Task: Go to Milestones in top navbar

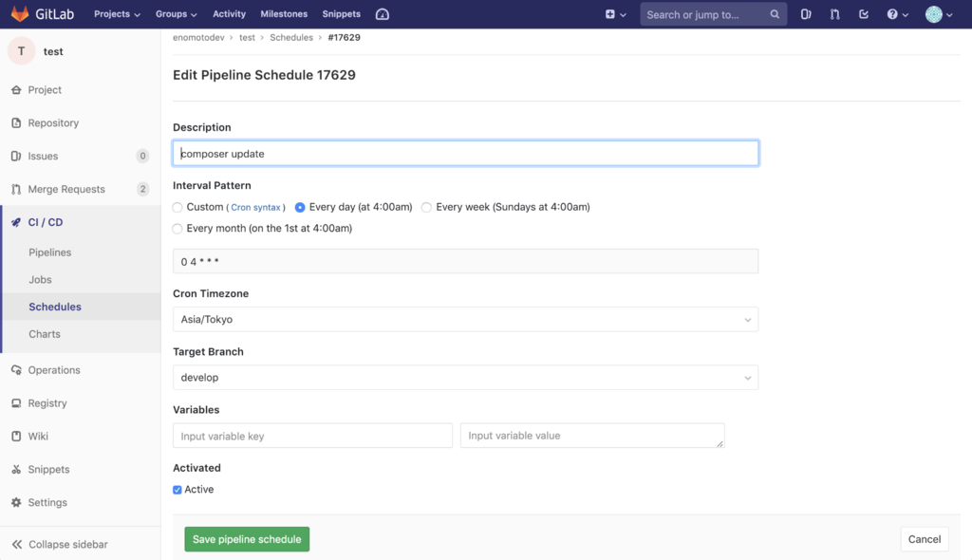Action: 284,13
